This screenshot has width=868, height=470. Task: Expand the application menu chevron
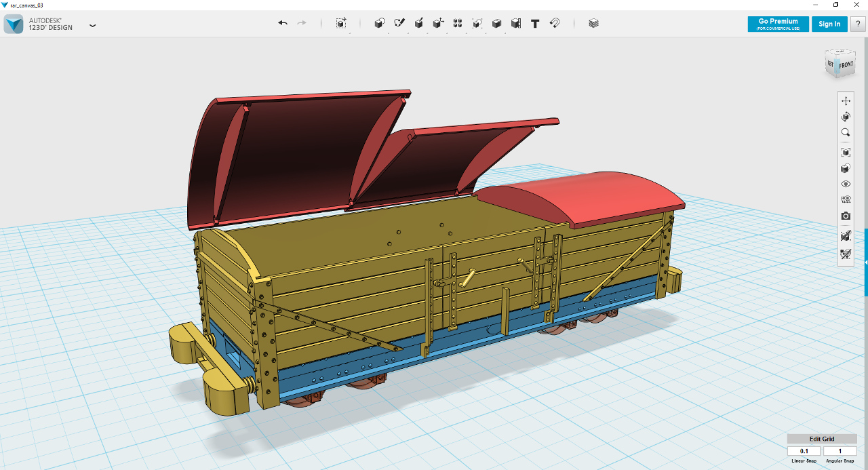click(92, 26)
